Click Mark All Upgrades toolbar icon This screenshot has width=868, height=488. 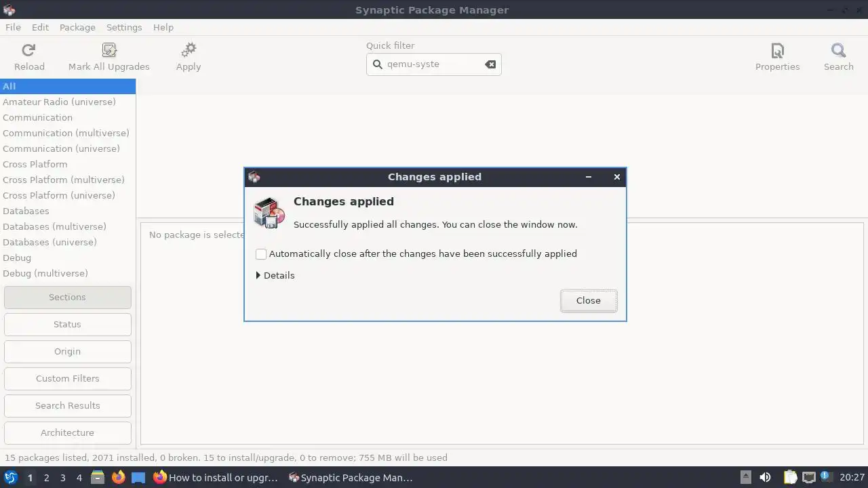pos(108,50)
